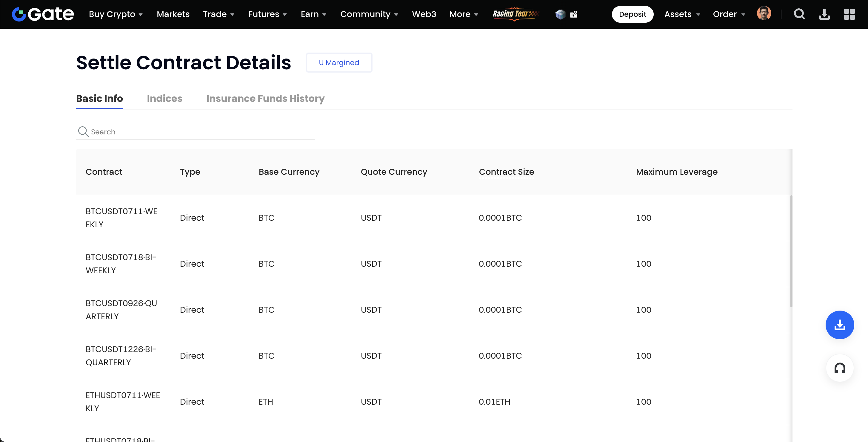
Task: Click the contract Search input field
Action: coord(202,132)
